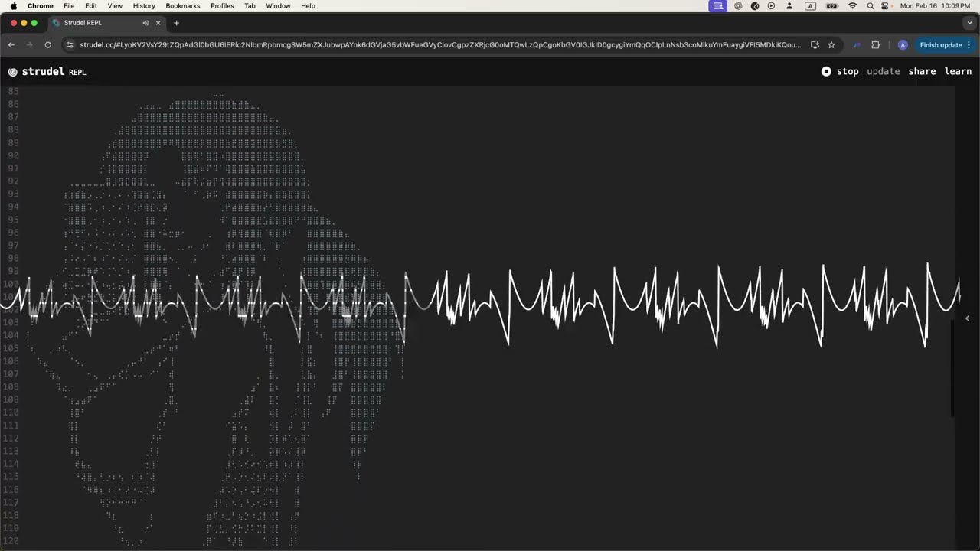
Task: Open the Bookmarks menu
Action: [183, 5]
